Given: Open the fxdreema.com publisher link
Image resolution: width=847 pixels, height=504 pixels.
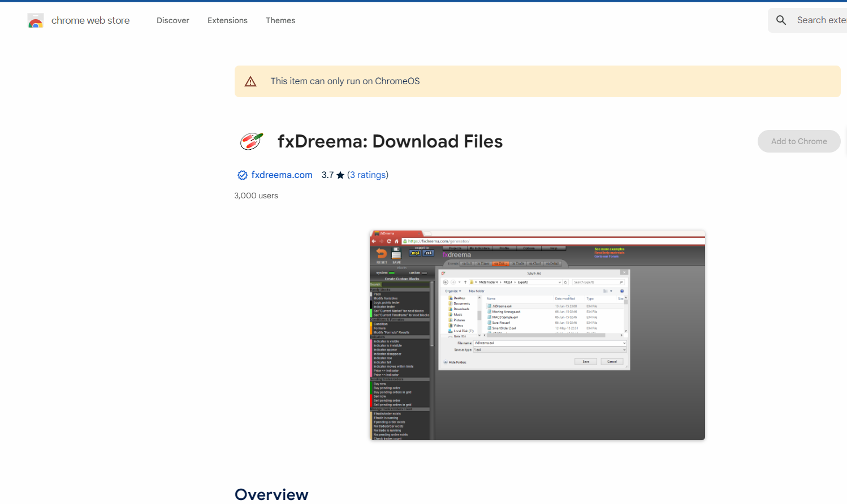Looking at the screenshot, I should (x=282, y=175).
